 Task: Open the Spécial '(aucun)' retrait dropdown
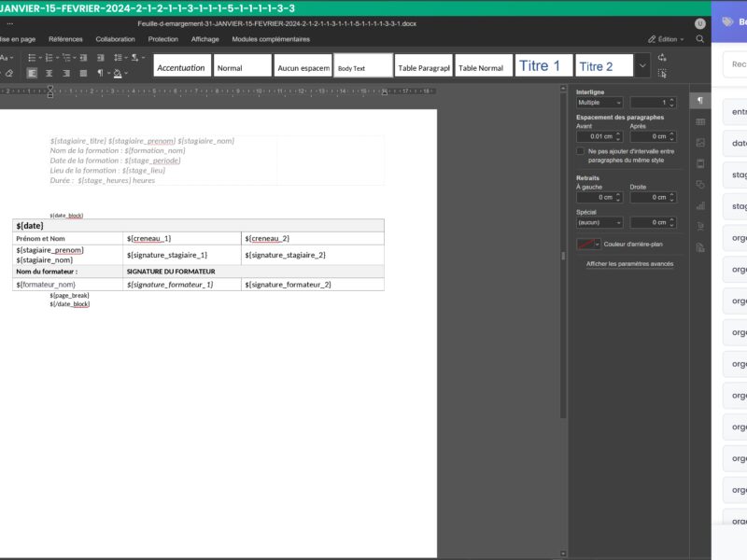599,220
